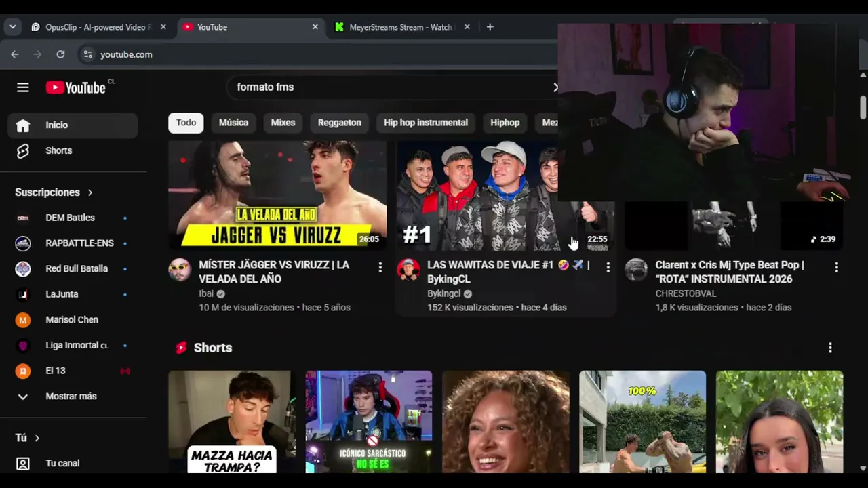Open the YouTube hamburger guide menu
The image size is (868, 488).
pyautogui.click(x=23, y=87)
